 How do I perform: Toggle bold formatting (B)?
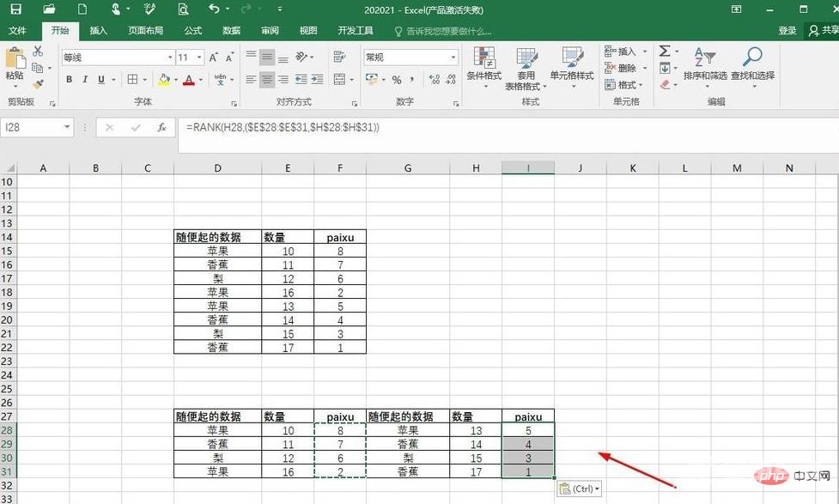click(69, 80)
